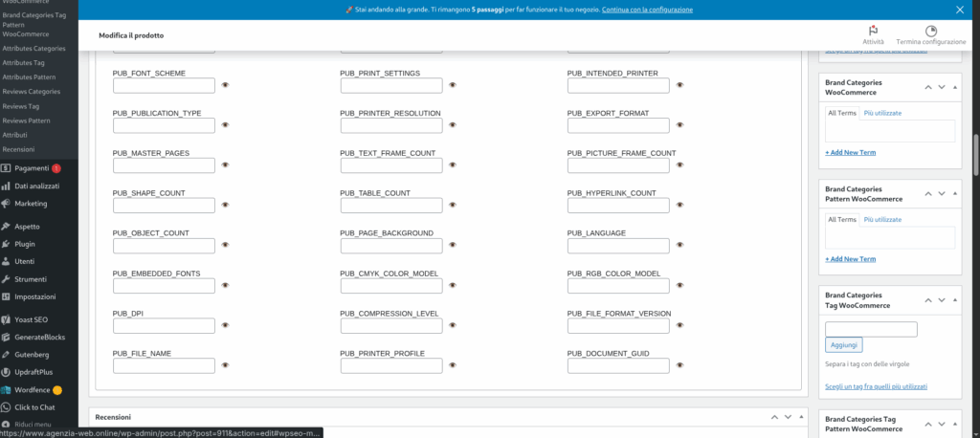Click the Yoast SEO icon

pyautogui.click(x=6, y=319)
